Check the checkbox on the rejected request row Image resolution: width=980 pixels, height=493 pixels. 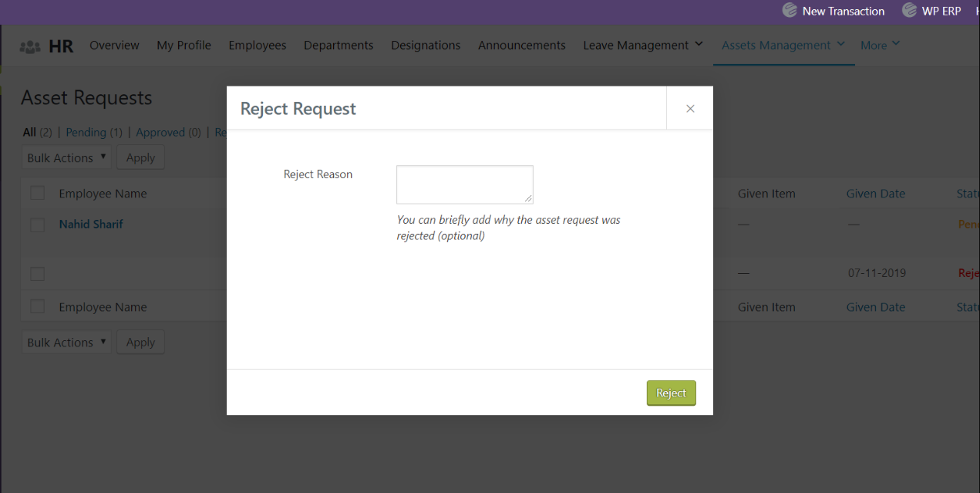pyautogui.click(x=37, y=273)
